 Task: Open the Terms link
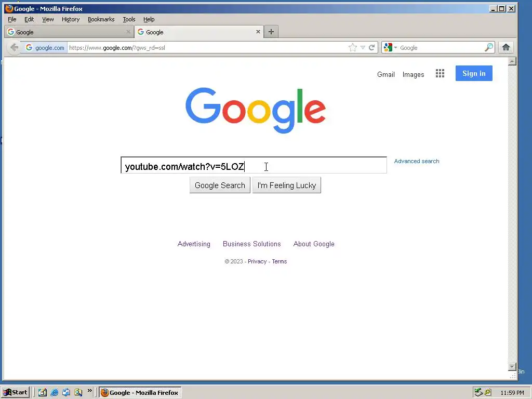click(x=279, y=261)
